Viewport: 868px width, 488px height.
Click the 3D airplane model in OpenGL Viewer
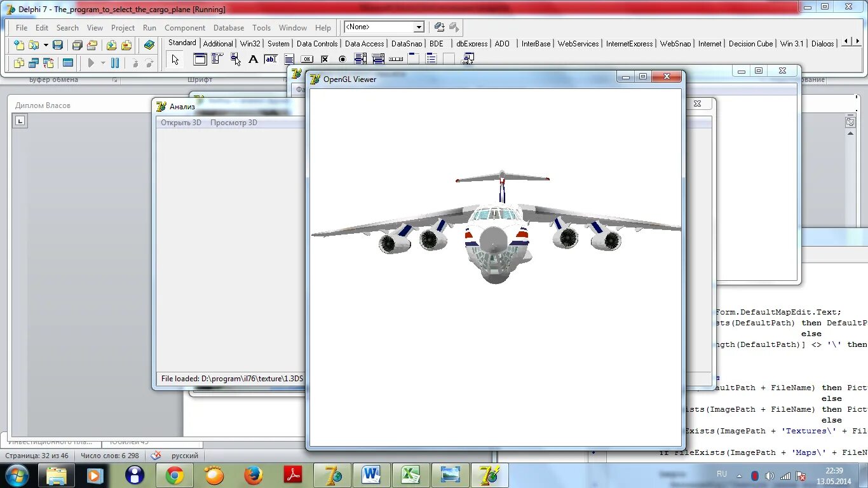496,227
